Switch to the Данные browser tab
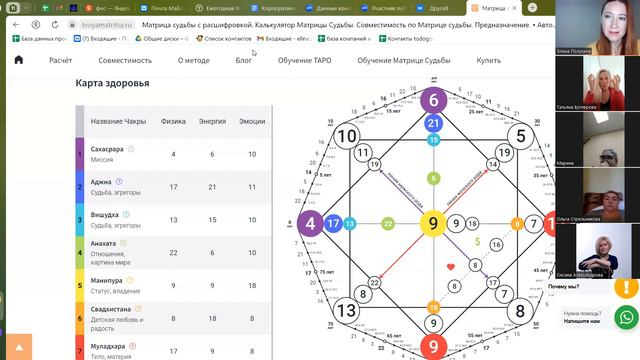Image resolution: width=640 pixels, height=360 pixels. click(329, 8)
